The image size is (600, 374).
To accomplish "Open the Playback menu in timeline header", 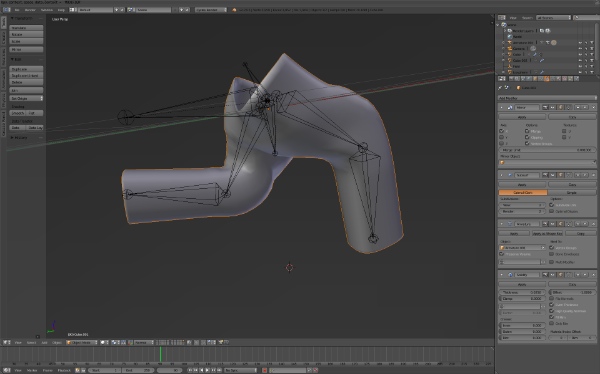I will click(64, 370).
